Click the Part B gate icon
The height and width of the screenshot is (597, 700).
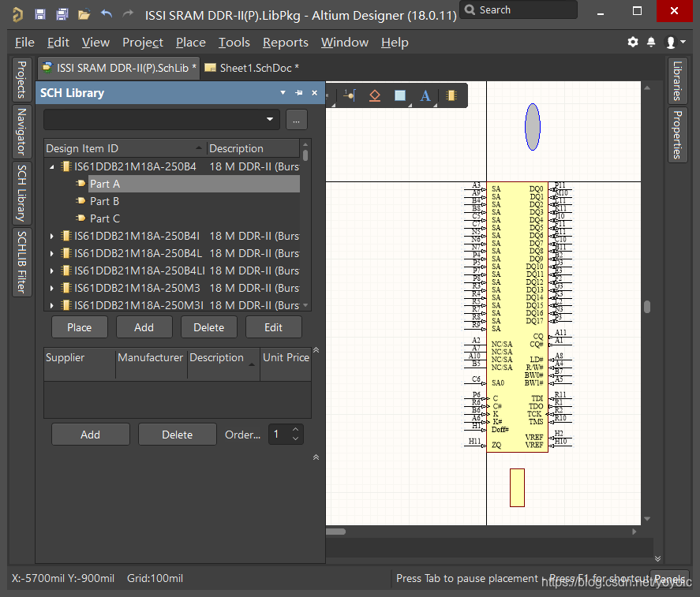coord(80,201)
